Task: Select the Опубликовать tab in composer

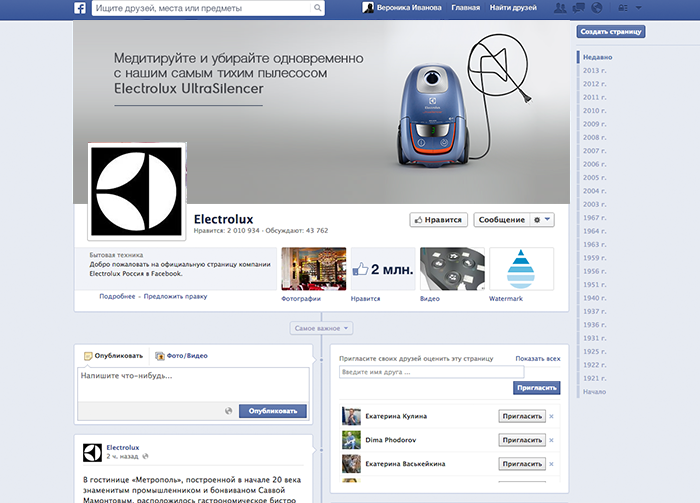Action: point(113,356)
